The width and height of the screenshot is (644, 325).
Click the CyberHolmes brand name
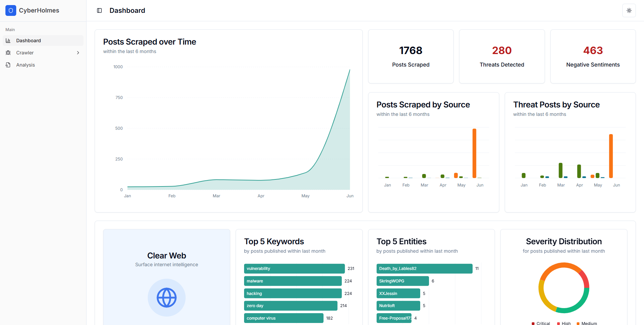coord(39,10)
